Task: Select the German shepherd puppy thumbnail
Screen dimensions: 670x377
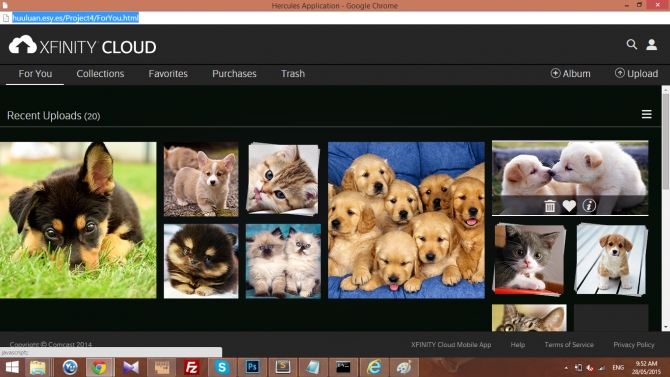Action: point(78,220)
